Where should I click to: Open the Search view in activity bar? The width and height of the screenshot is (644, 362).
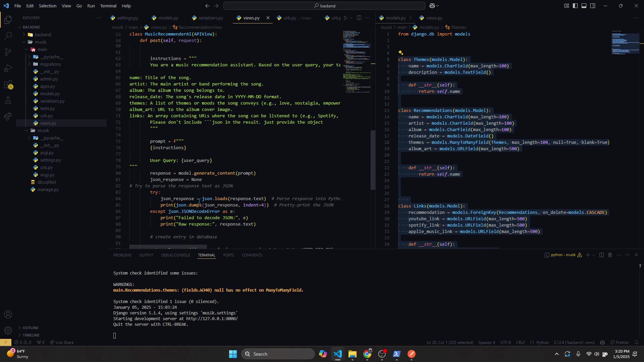pyautogui.click(x=8, y=36)
